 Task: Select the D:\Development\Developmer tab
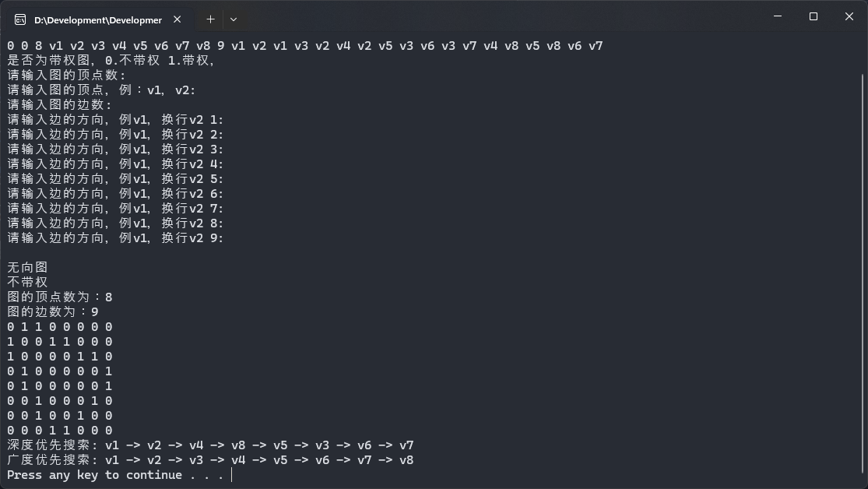click(97, 19)
